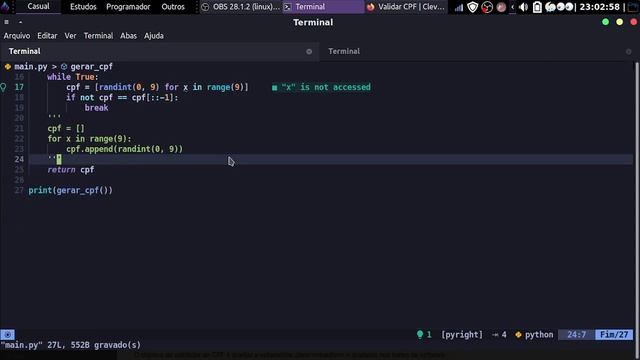Click the "main.py" 27L gravado message

click(x=71, y=345)
